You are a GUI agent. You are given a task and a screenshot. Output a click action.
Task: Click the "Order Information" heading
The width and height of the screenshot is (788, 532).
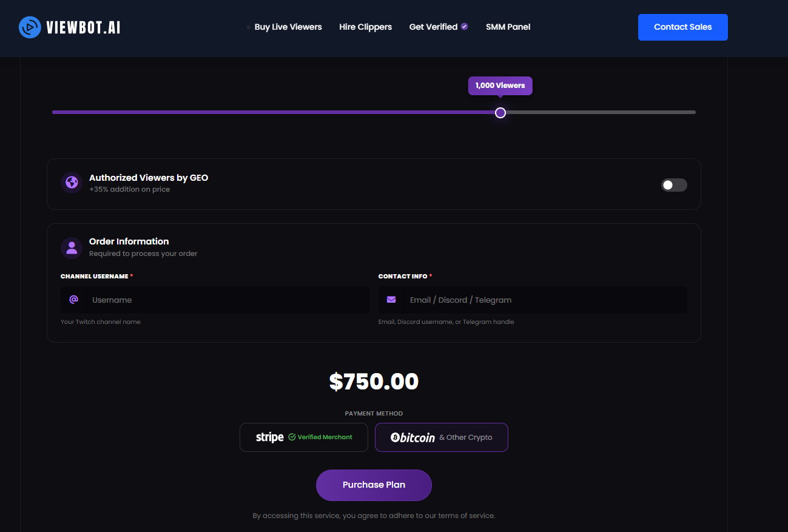coord(129,241)
